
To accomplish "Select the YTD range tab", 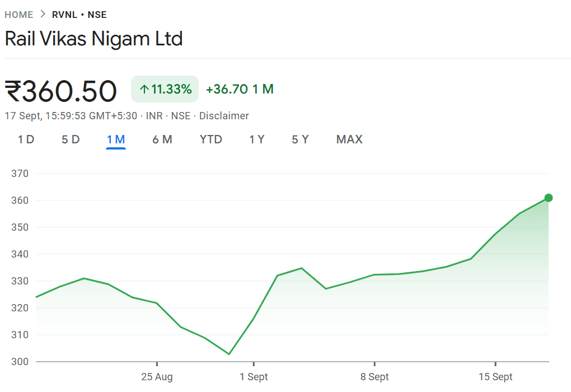I will (210, 139).
